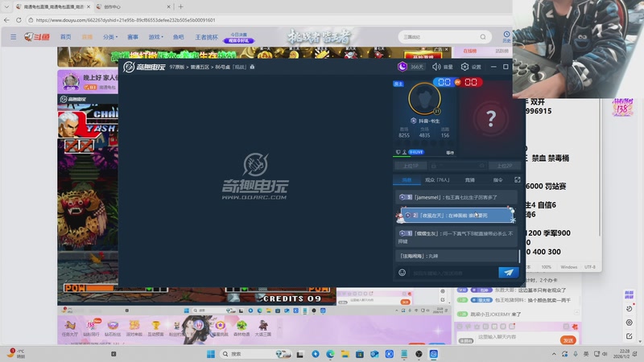Open Microsoft Store from taskbar
Screen dimensions: 644x362
pos(360,354)
